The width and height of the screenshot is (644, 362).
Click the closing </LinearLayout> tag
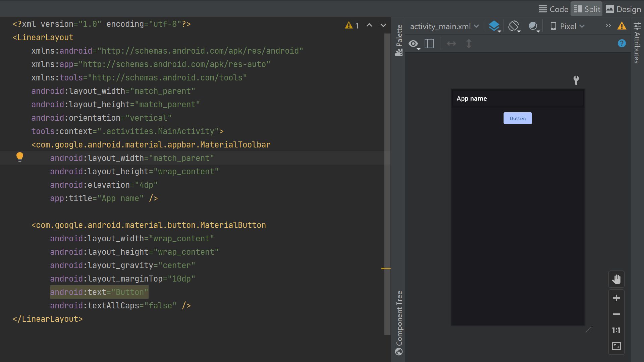(48, 319)
